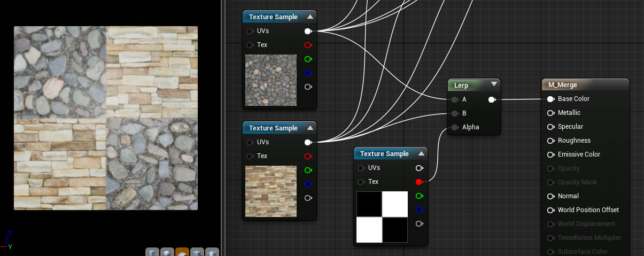Click the M_Merge Base Color input pin
The height and width of the screenshot is (256, 644).
pos(550,99)
